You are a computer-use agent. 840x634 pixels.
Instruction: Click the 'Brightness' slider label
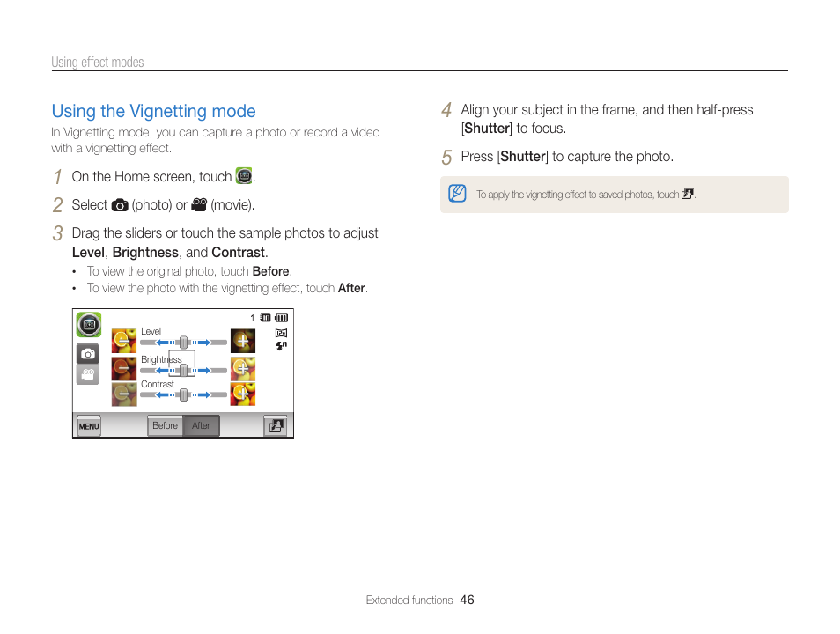[x=161, y=359]
